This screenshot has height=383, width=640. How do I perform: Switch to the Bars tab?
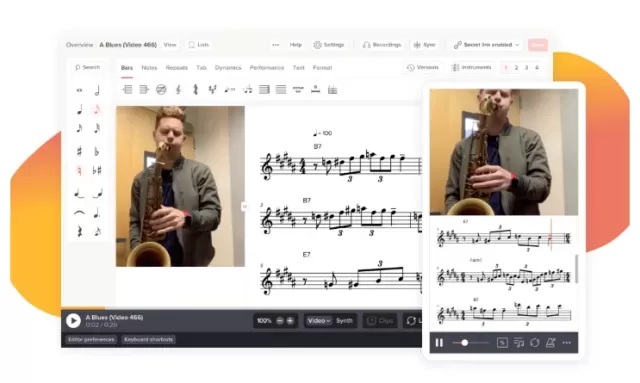(x=127, y=68)
